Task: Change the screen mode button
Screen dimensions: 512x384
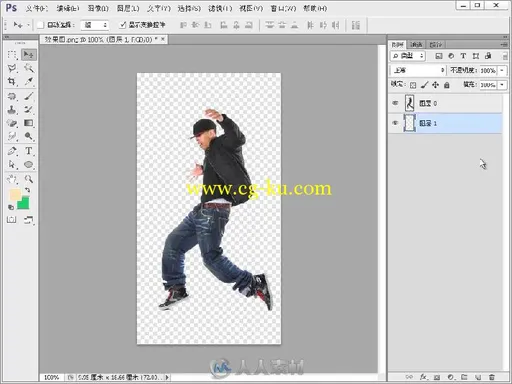Action: 29,219
